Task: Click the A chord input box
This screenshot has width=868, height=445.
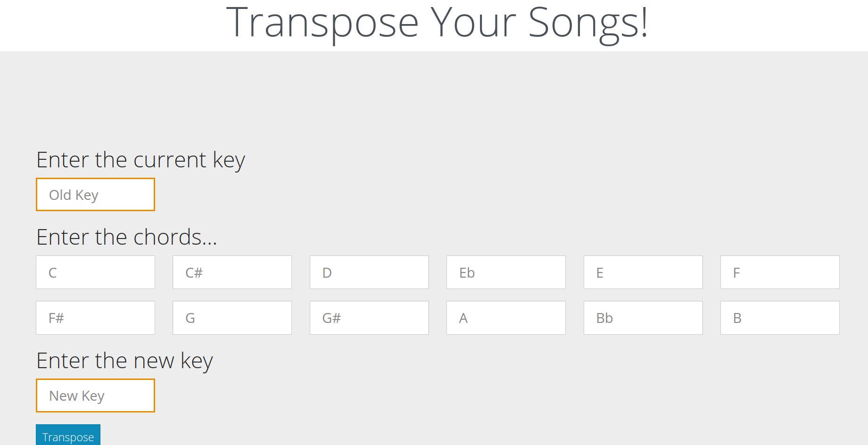Action: tap(506, 318)
